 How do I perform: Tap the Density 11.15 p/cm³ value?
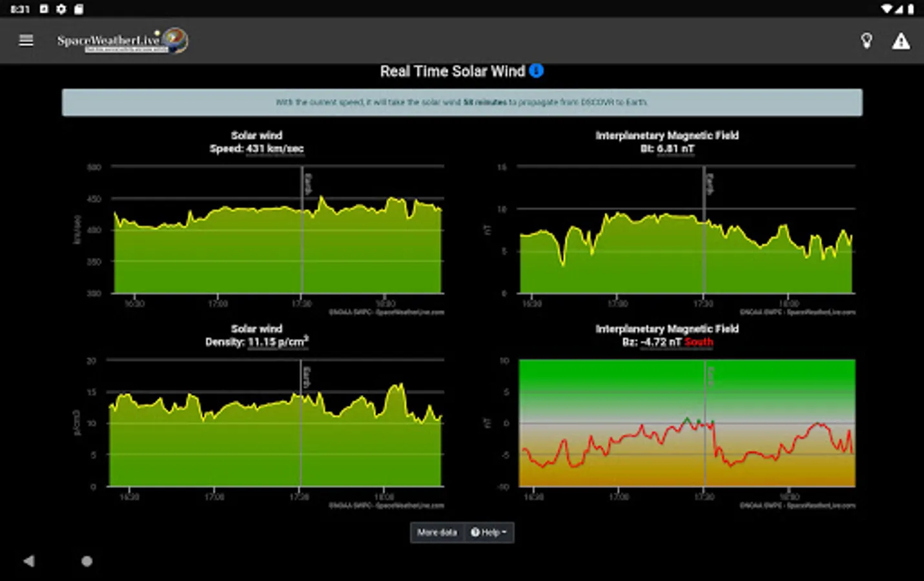pos(278,341)
